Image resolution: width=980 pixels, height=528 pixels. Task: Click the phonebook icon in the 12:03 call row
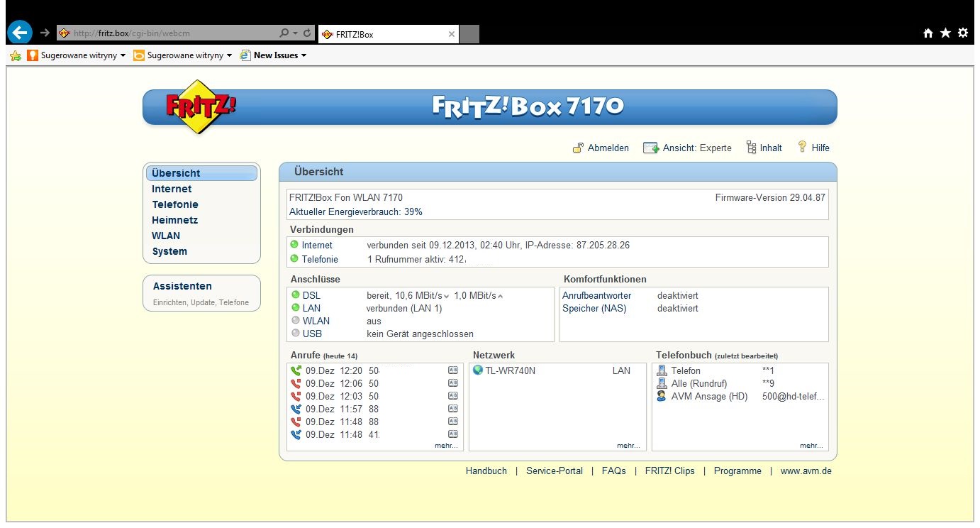[453, 396]
